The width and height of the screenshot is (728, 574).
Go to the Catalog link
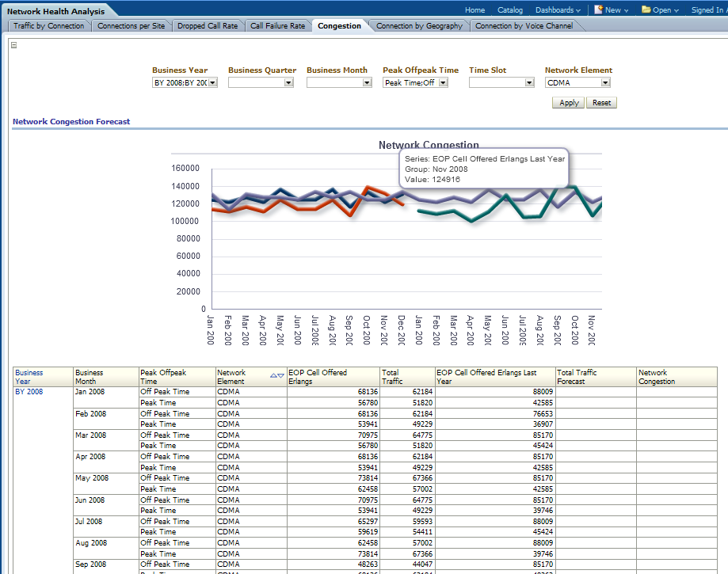pos(510,10)
